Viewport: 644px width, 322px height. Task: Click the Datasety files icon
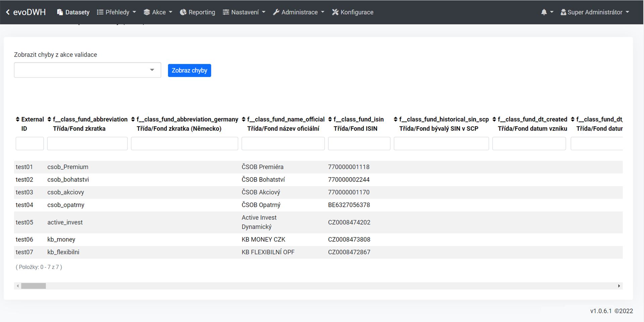60,12
